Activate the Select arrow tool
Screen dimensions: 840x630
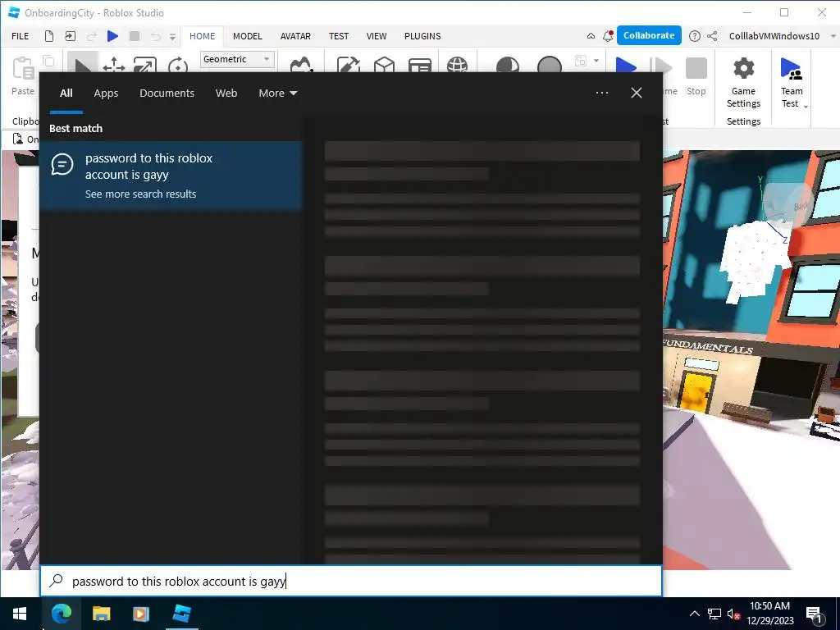83,63
